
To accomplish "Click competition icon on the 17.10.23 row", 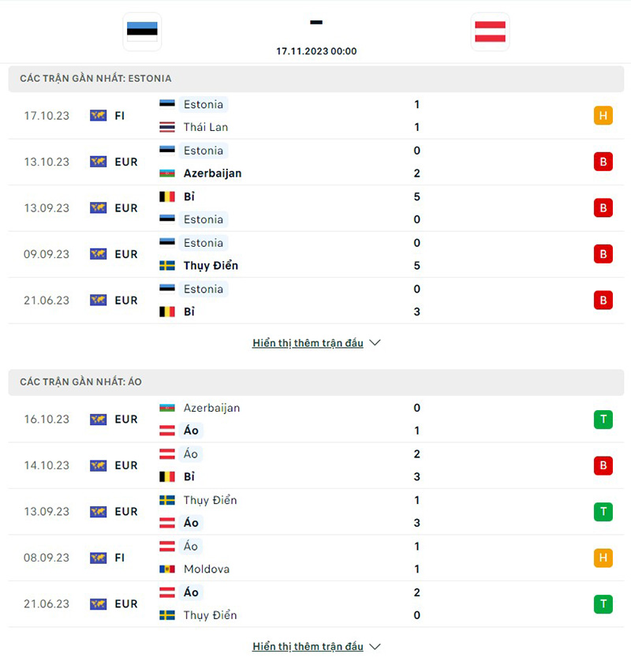I will [x=98, y=116].
